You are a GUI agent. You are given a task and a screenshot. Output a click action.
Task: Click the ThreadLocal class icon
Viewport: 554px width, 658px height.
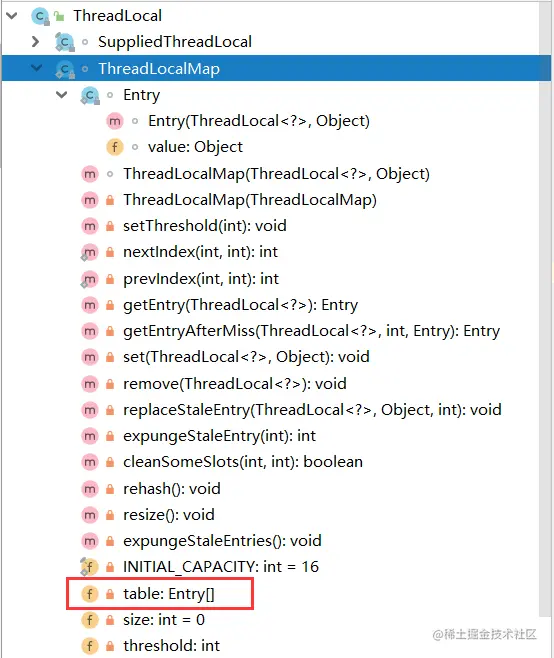(40, 16)
